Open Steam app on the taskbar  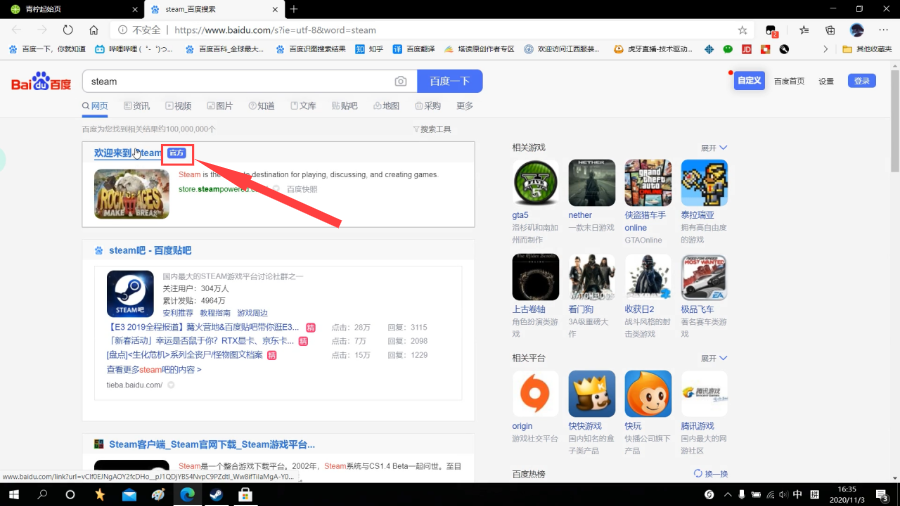pos(216,495)
